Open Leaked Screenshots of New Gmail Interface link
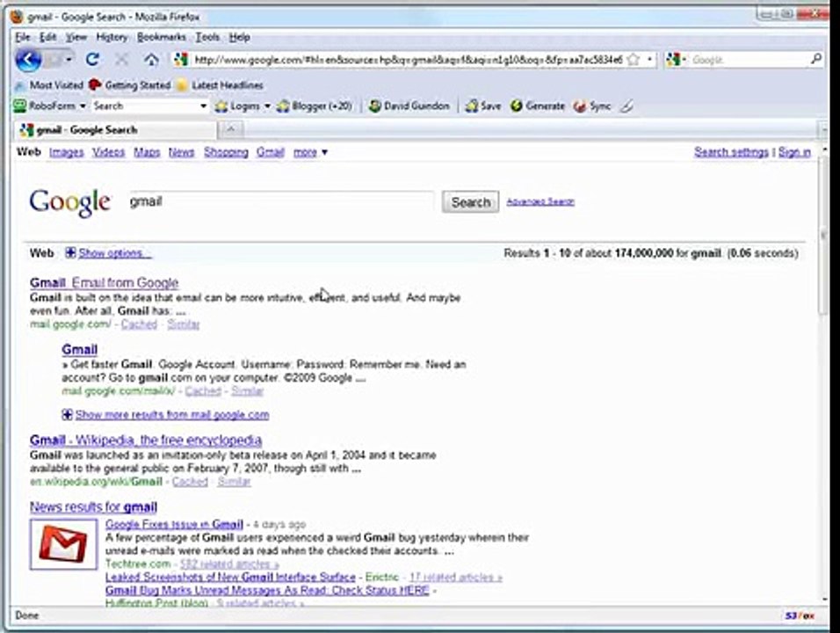Screen dimensions: 840x633 click(x=230, y=578)
